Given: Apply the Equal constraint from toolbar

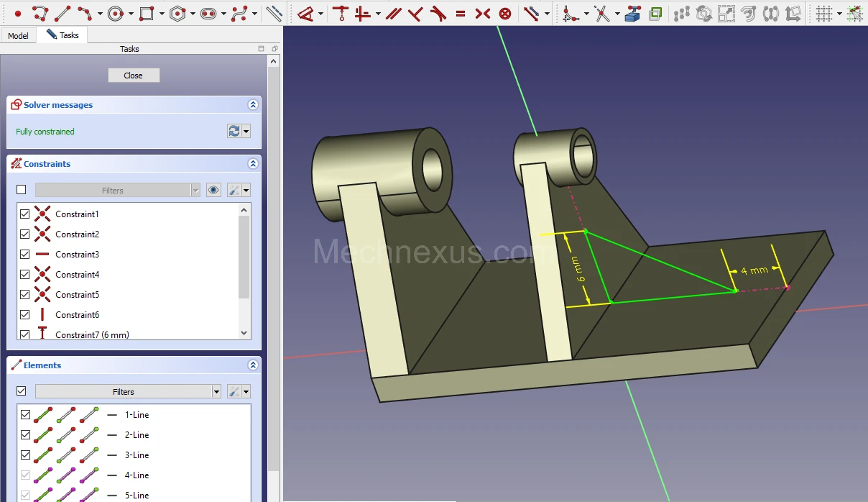Looking at the screenshot, I should 461,14.
